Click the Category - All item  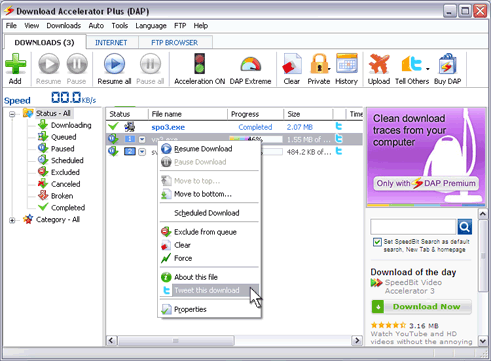[58, 220]
